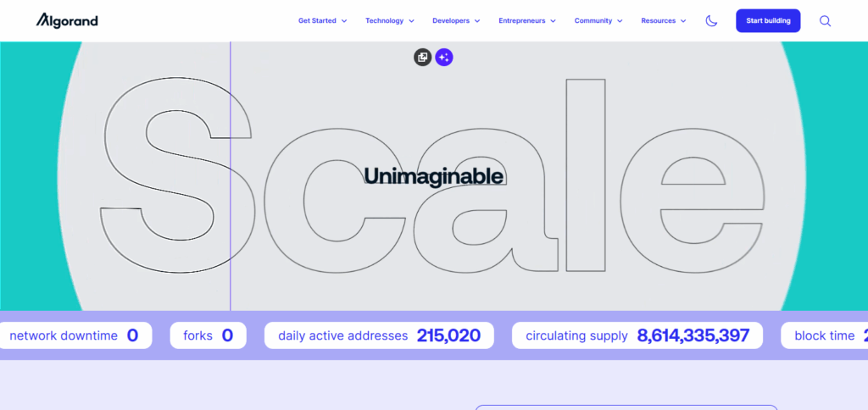
Task: Click the daily active addresses stat
Action: [379, 335]
